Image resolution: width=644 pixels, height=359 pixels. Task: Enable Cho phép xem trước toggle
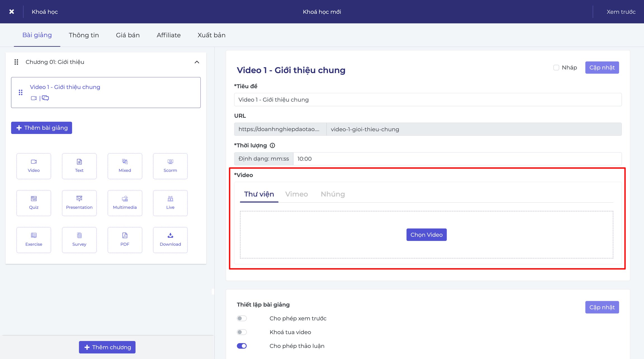(242, 318)
